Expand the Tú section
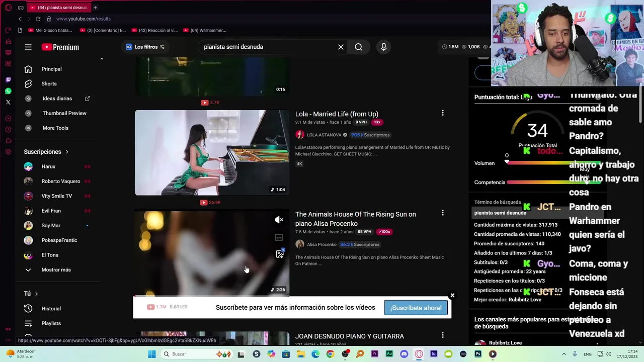644x362 pixels. click(x=31, y=294)
